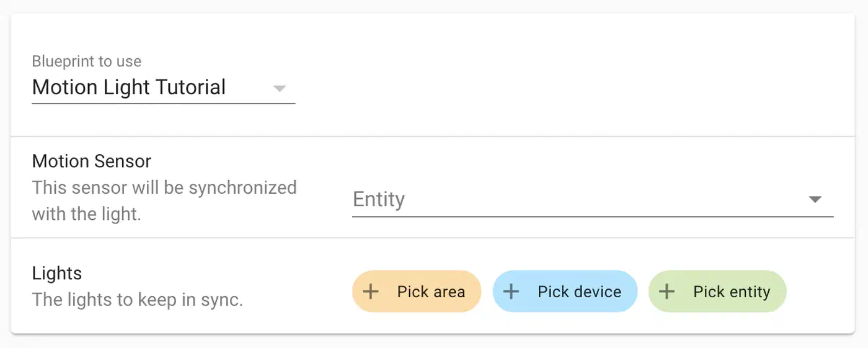The height and width of the screenshot is (348, 868).
Task: Open the Entity dropdown arrow
Action: (x=815, y=199)
